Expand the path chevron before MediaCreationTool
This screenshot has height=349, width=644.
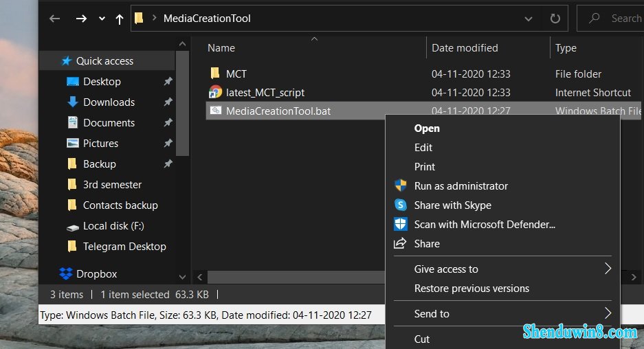tap(155, 18)
